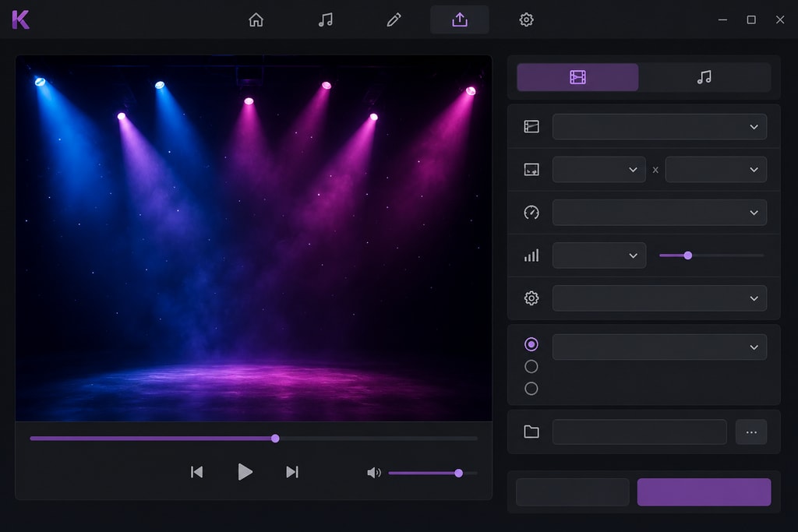Screen dimensions: 798x532
Task: Select the video film-strip output tab
Action: point(577,77)
